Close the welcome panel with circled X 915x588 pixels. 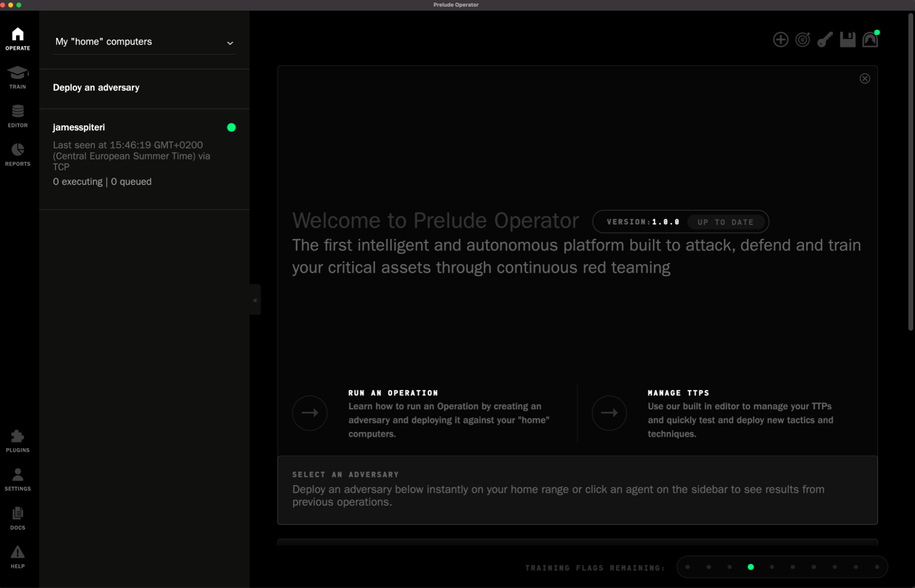[865, 79]
